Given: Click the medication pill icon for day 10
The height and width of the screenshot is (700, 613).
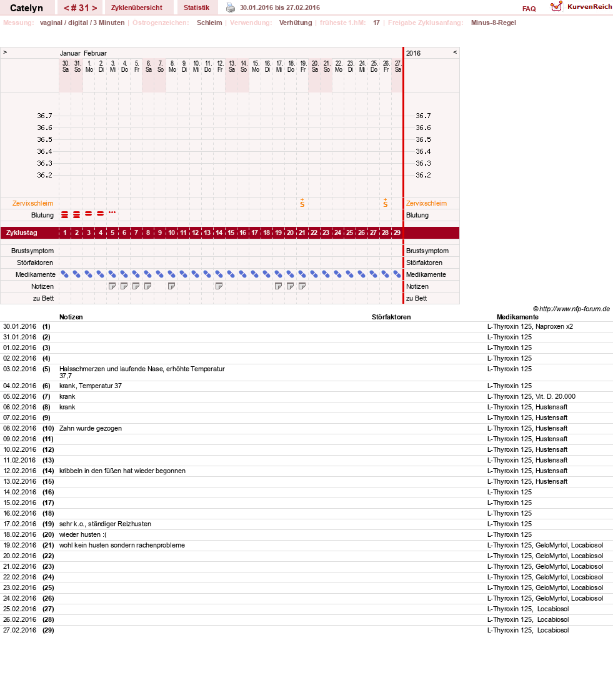Looking at the screenshot, I should (171, 274).
